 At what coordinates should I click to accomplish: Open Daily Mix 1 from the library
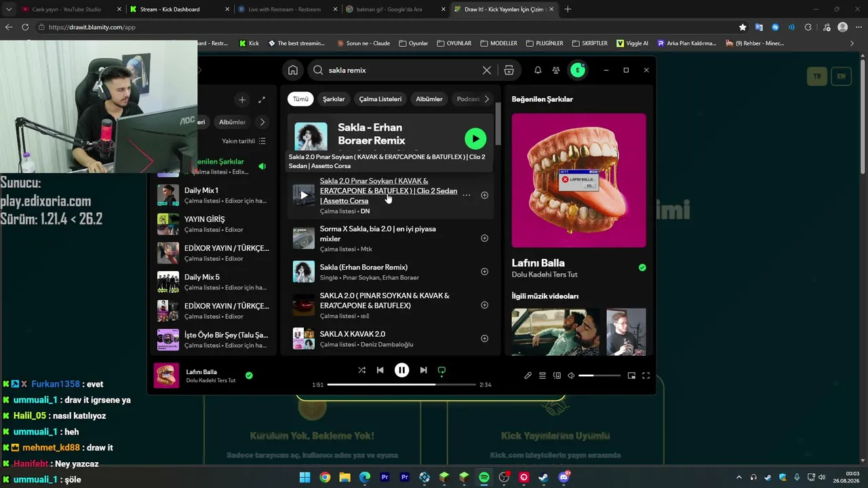click(214, 195)
